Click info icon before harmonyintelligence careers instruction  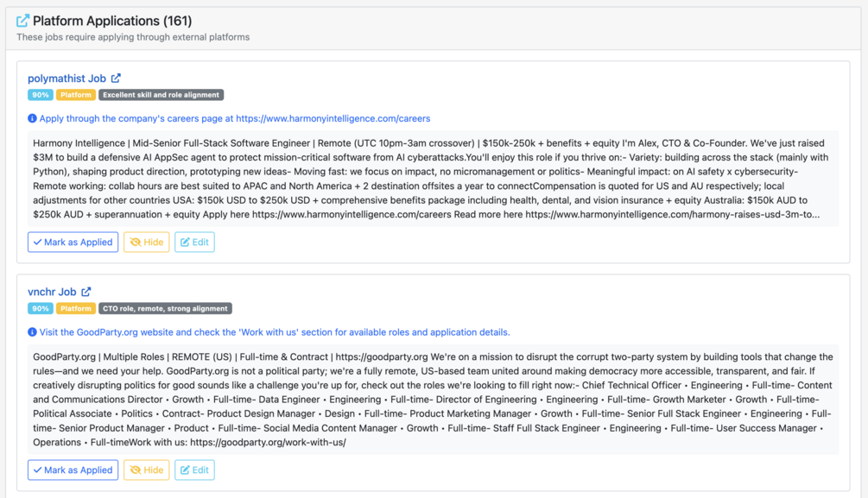32,118
